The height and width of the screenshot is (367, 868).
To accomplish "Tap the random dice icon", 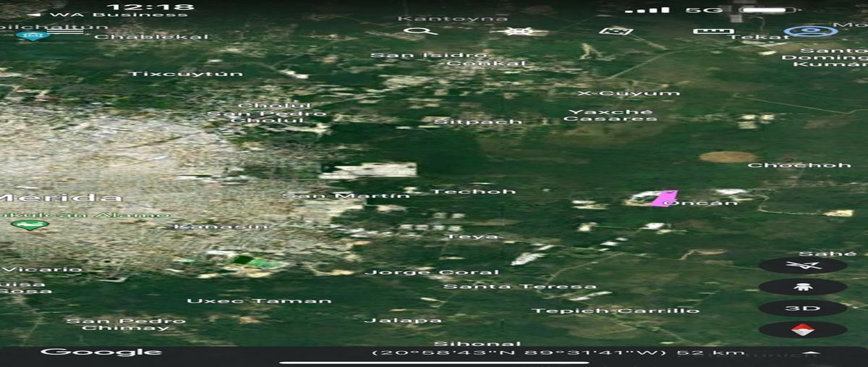I will (x=616, y=31).
